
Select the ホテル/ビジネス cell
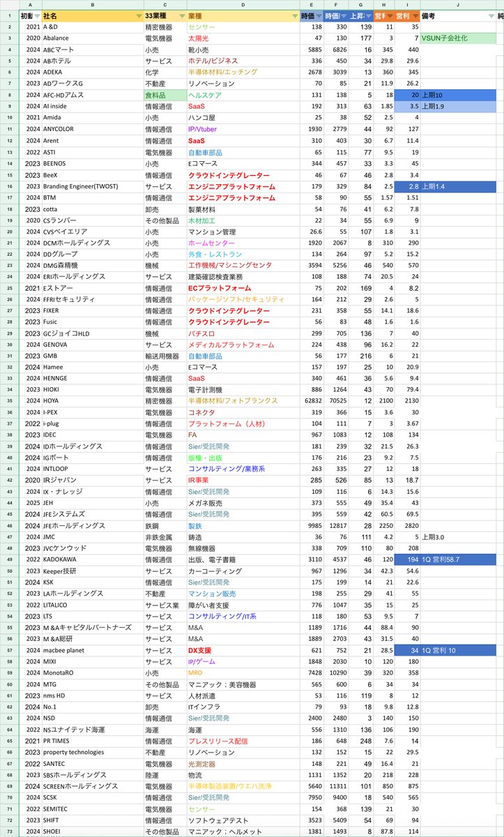[243, 61]
